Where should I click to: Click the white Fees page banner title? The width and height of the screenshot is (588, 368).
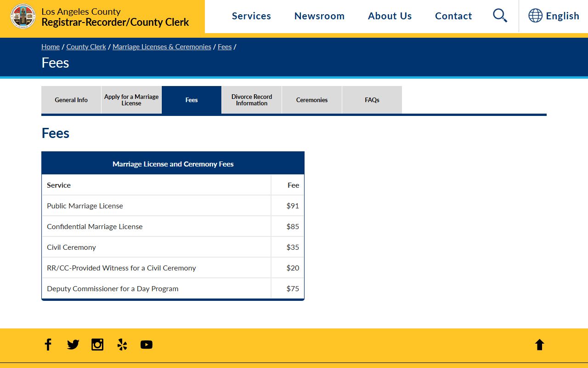[55, 63]
